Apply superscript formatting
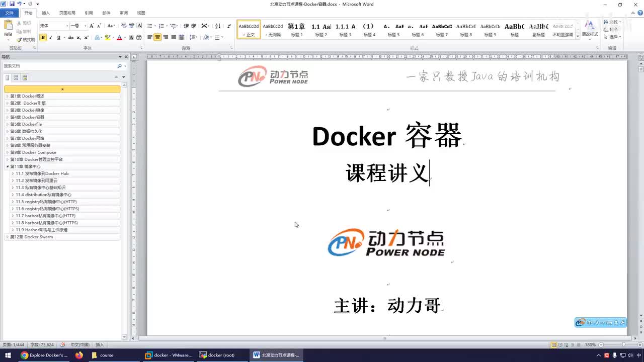644x362 pixels. 86,38
